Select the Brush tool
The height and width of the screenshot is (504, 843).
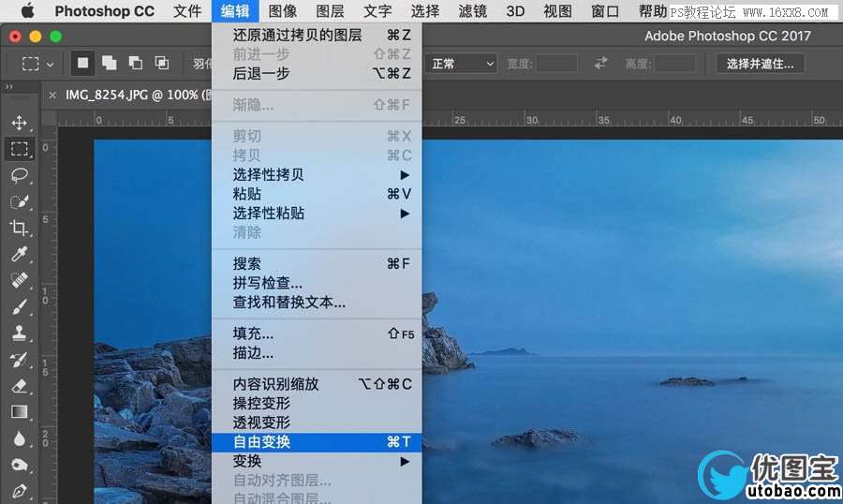pyautogui.click(x=20, y=307)
